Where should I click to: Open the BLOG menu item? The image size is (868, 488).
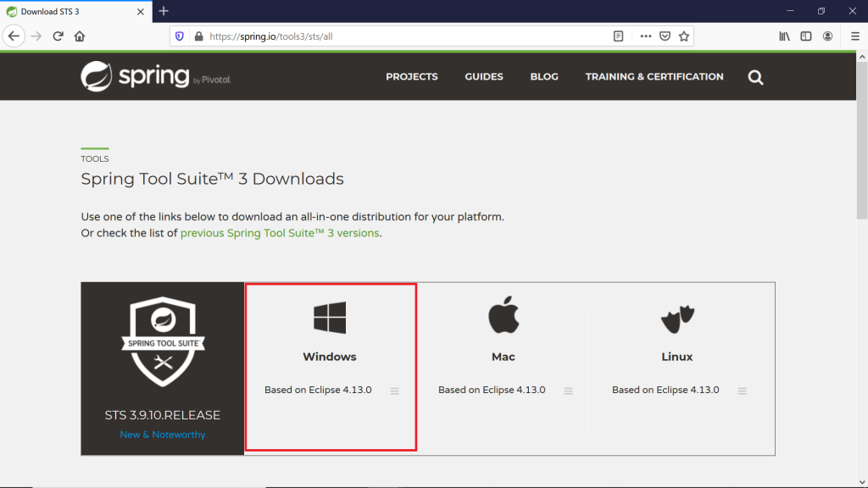tap(544, 77)
